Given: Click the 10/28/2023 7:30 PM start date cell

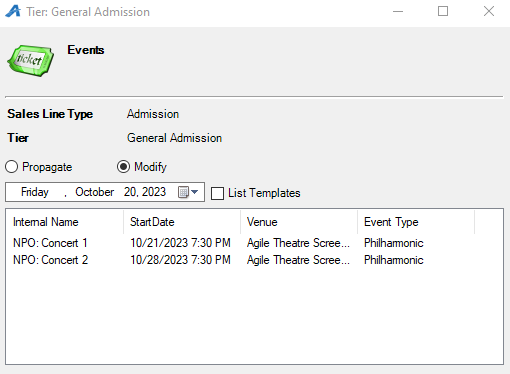Looking at the screenshot, I should pos(180,260).
